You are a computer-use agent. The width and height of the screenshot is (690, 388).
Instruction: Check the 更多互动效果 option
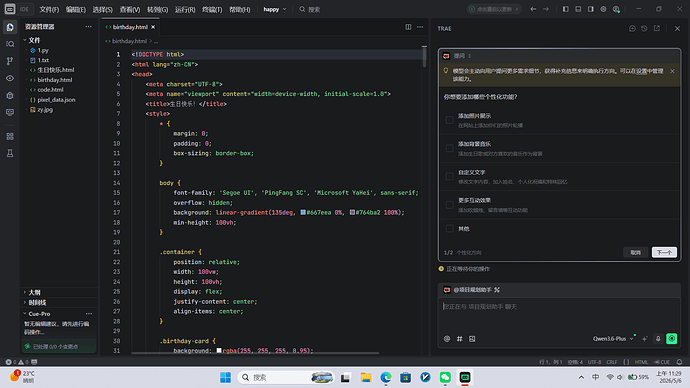tap(449, 205)
